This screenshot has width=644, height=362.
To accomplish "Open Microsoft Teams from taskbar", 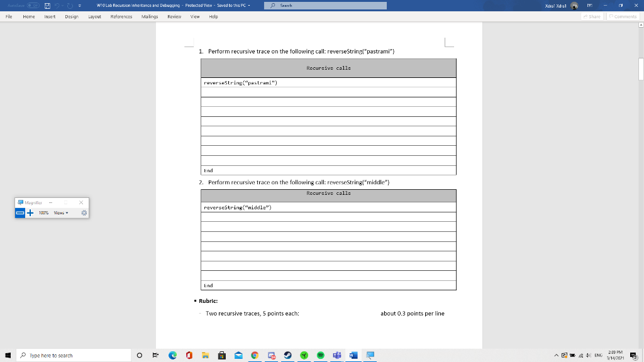I will [x=337, y=356].
